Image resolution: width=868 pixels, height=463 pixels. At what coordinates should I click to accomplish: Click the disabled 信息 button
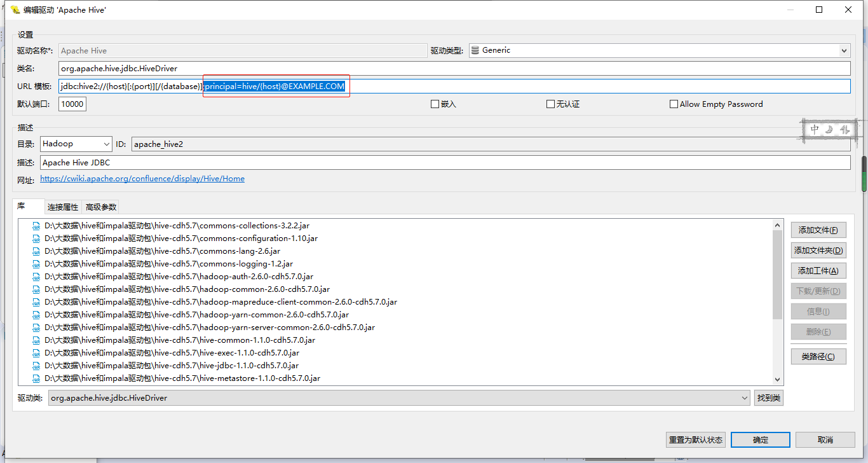click(x=818, y=312)
